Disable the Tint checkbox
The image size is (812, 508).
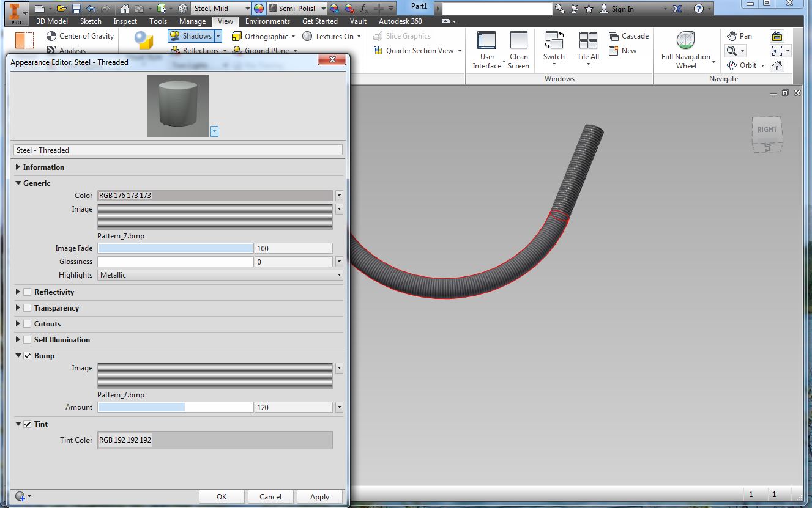[27, 424]
